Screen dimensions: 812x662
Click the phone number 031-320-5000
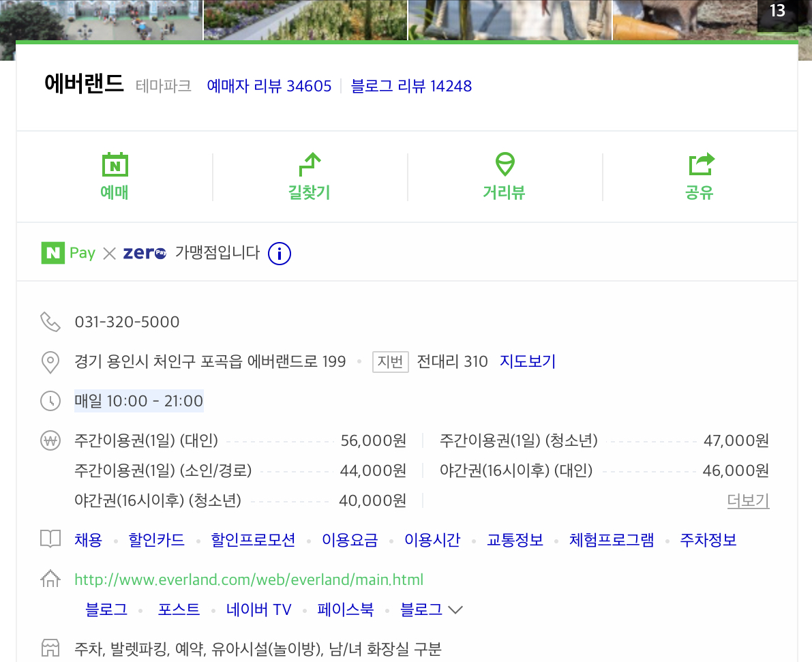(x=127, y=322)
